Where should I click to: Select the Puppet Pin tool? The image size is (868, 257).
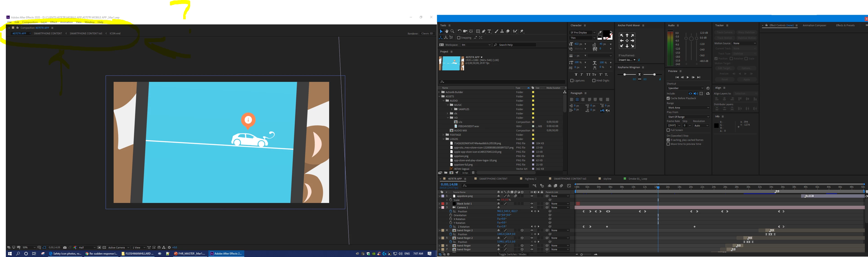[522, 31]
